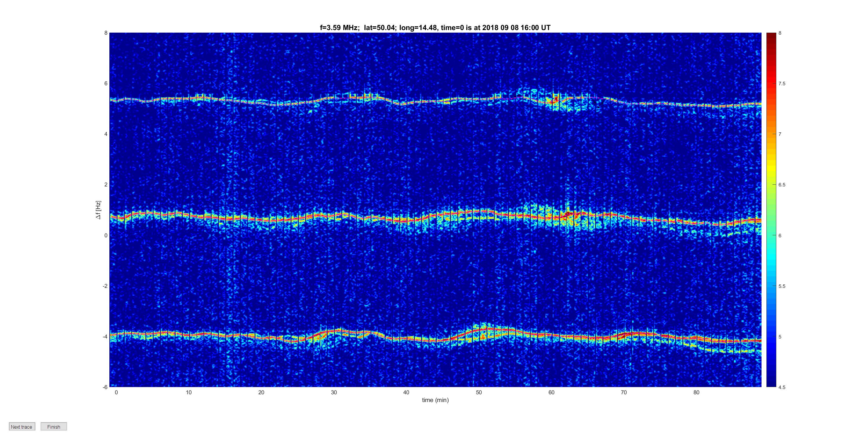This screenshot has height=435, width=868.
Task: Select the 'time (min)' x-axis label
Action: pos(435,400)
